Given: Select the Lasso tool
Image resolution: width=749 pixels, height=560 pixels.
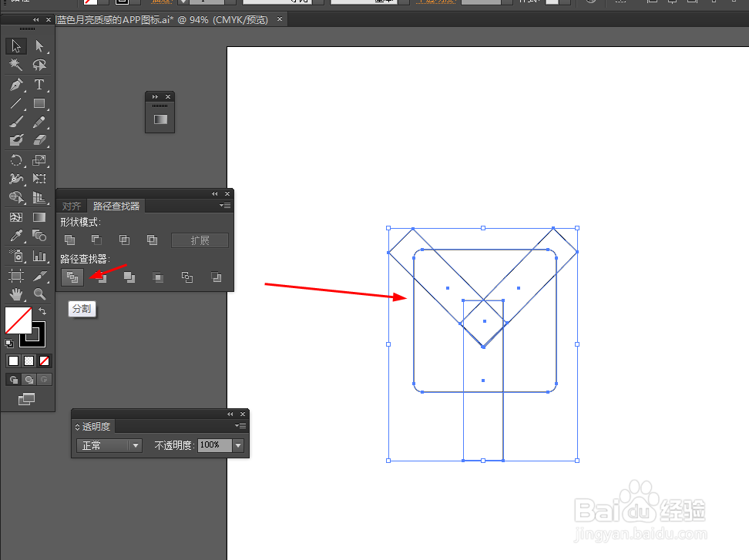Looking at the screenshot, I should 39,65.
